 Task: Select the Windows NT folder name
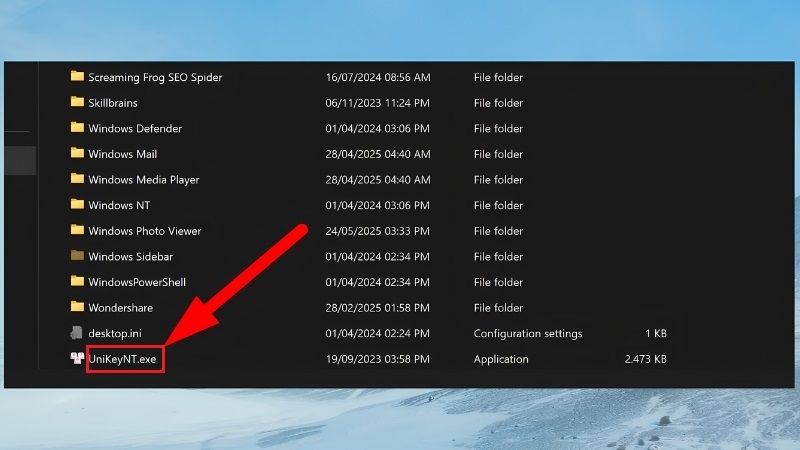[119, 205]
